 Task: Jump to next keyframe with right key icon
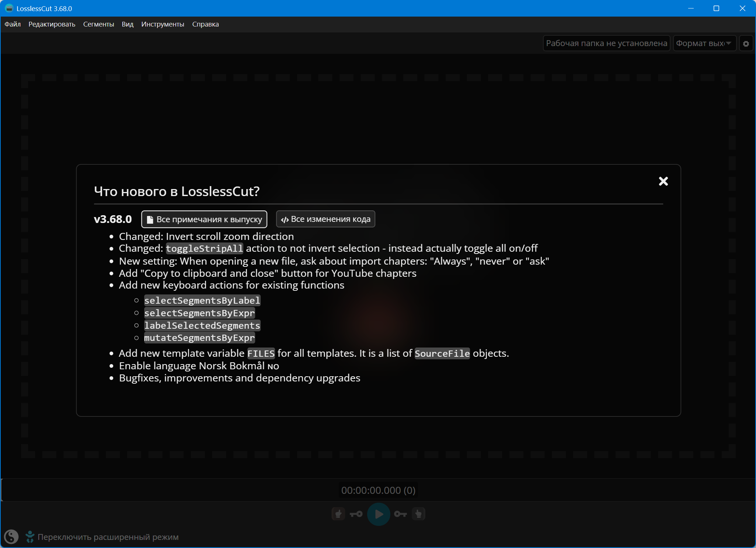click(400, 514)
